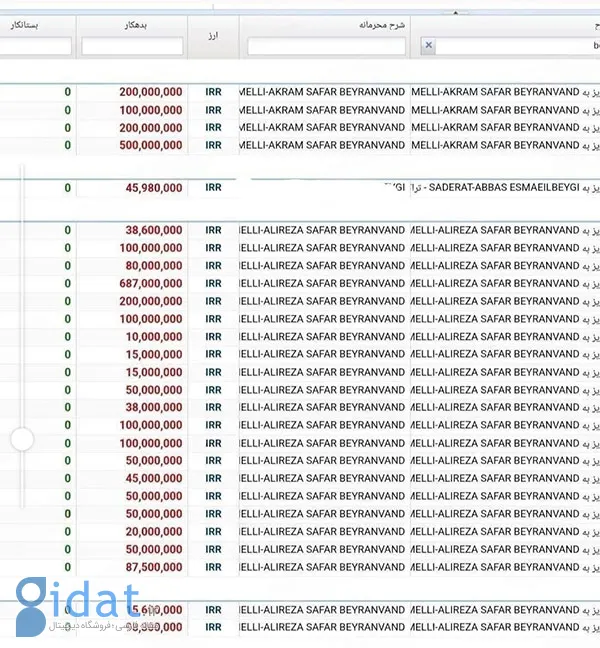Select the 45,980,000 debit amount
The width and height of the screenshot is (600, 648).
(154, 188)
